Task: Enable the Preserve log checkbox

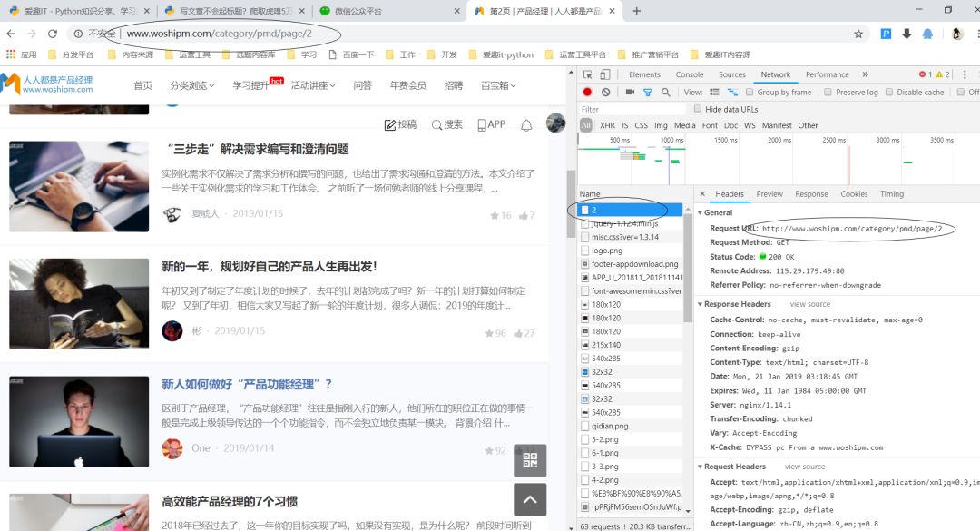Action: [828, 92]
